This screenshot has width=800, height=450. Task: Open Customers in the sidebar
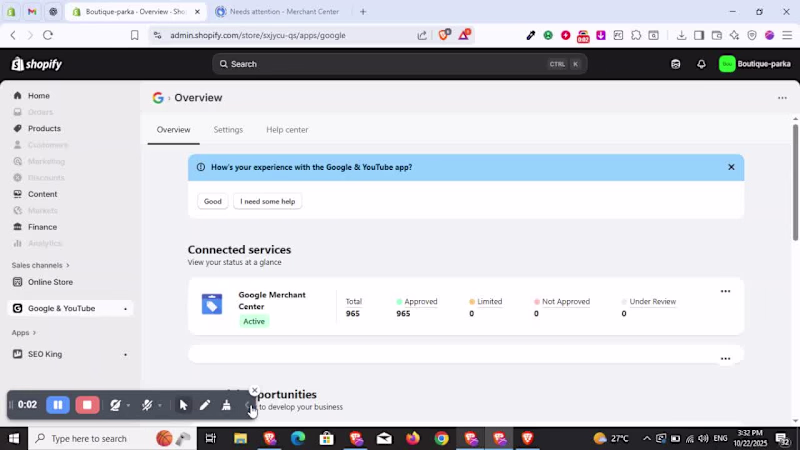point(47,145)
